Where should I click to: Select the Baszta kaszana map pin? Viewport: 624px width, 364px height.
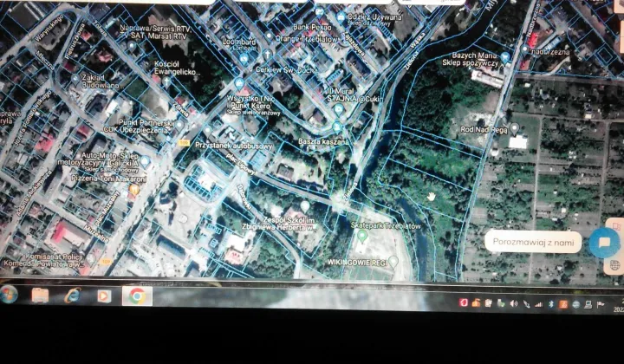[337, 127]
